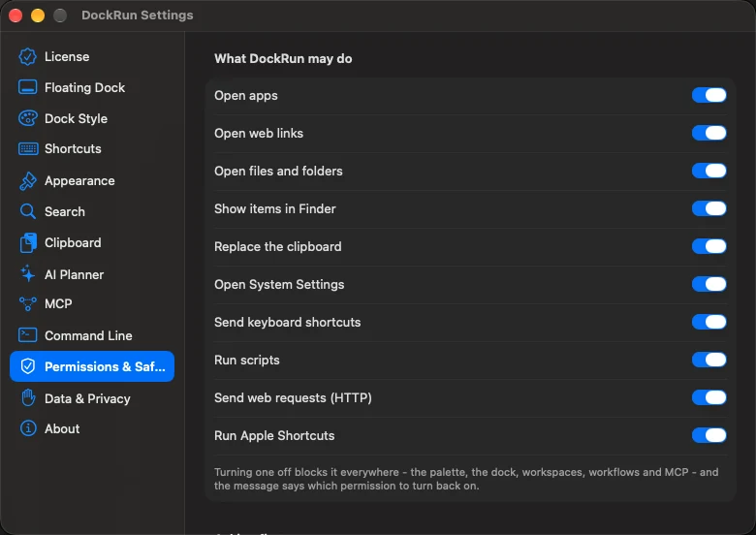756x535 pixels.
Task: Click the AI Planner sparkle icon
Action: click(x=27, y=273)
